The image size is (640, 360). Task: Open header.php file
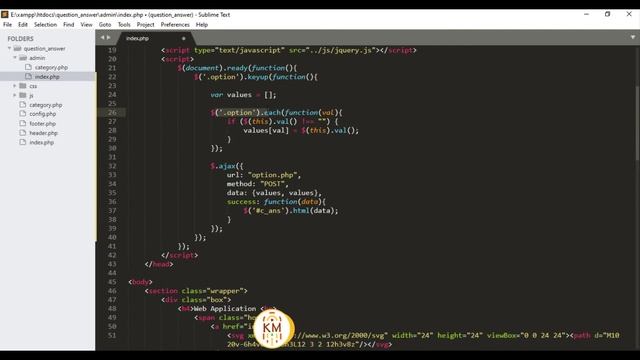43,133
